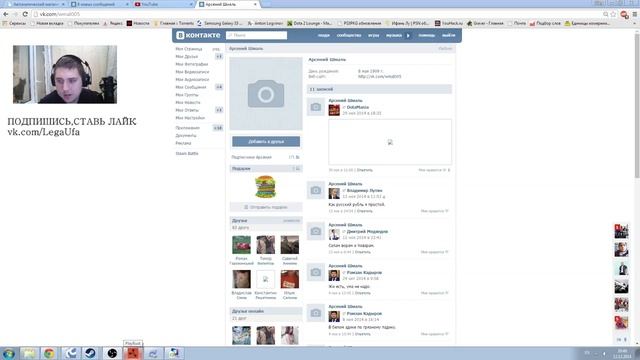Screen dimensions: 640x360
Task: Click the broken image in the DotaMania post
Action: [x=390, y=142]
